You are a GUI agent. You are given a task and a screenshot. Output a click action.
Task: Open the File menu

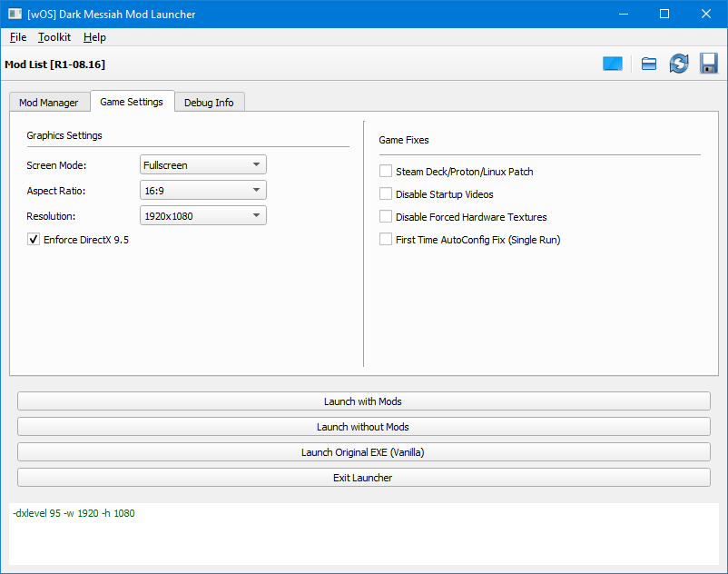pyautogui.click(x=18, y=37)
